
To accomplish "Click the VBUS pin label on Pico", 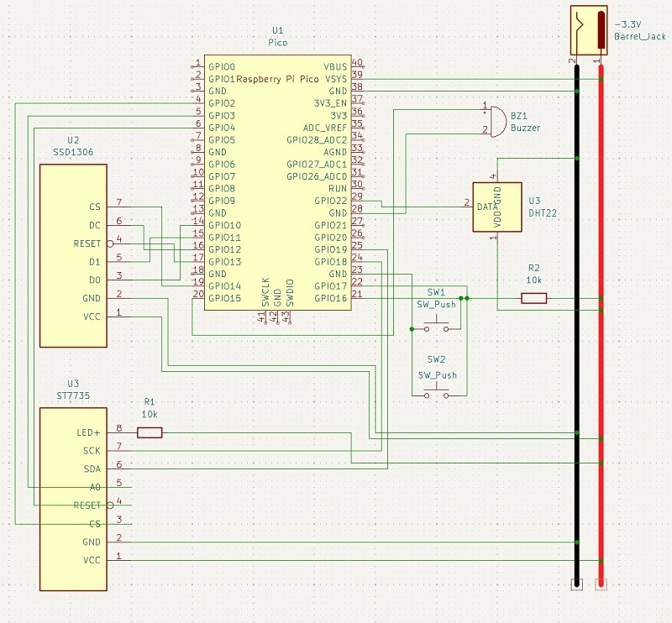I will (x=335, y=66).
